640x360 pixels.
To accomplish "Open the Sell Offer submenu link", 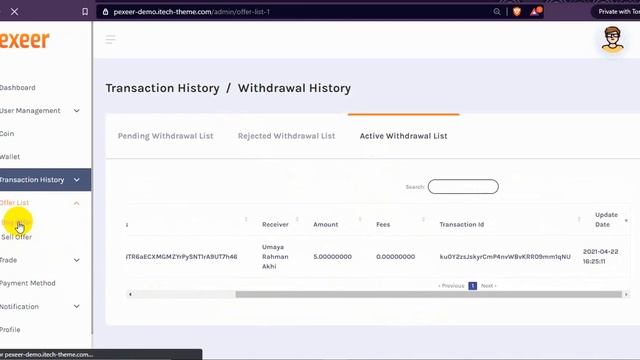I will 16,237.
